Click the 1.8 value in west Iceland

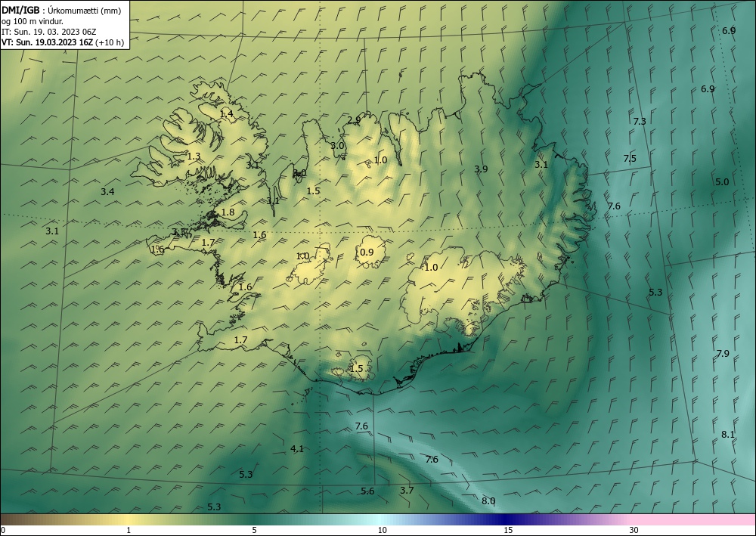[x=228, y=212]
